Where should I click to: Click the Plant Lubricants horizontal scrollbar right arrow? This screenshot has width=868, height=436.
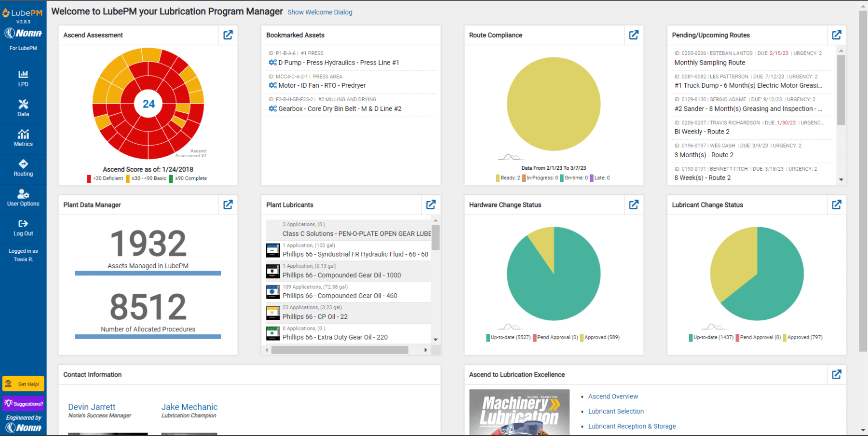coord(425,350)
